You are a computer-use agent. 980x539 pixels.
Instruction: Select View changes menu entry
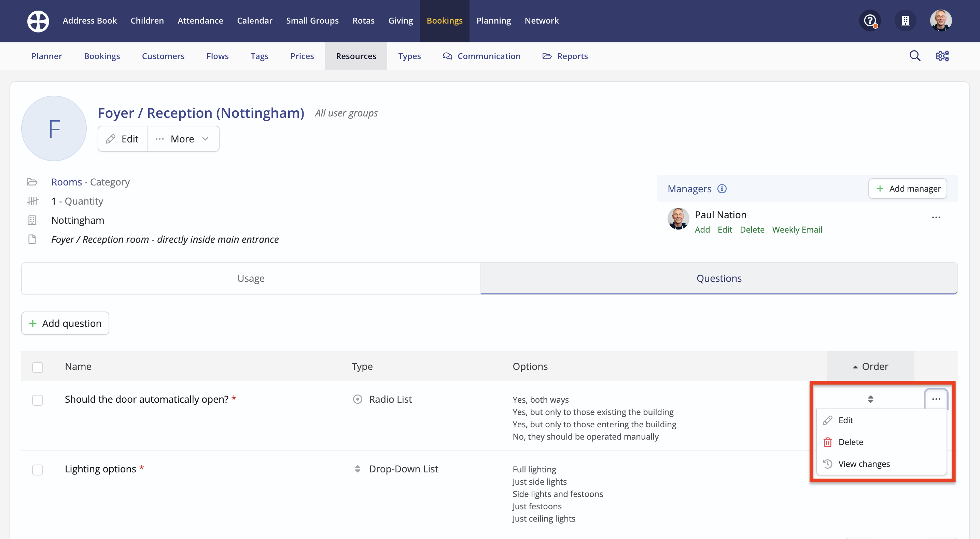tap(864, 464)
